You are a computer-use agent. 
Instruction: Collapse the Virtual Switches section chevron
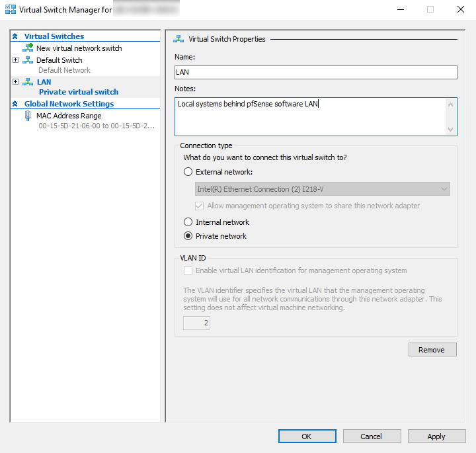tap(15, 36)
